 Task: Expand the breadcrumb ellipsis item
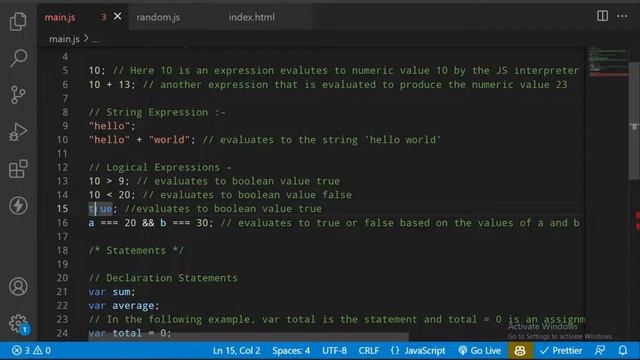point(96,40)
